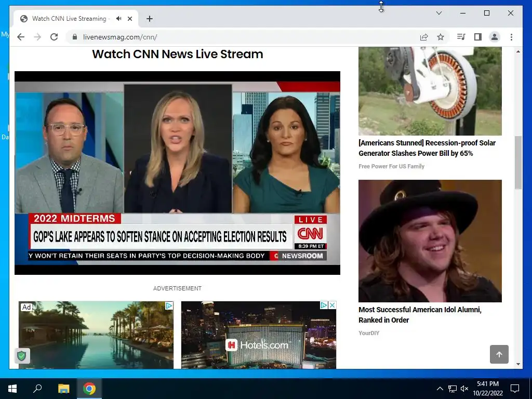Click Free Power For US Family source

(391, 166)
